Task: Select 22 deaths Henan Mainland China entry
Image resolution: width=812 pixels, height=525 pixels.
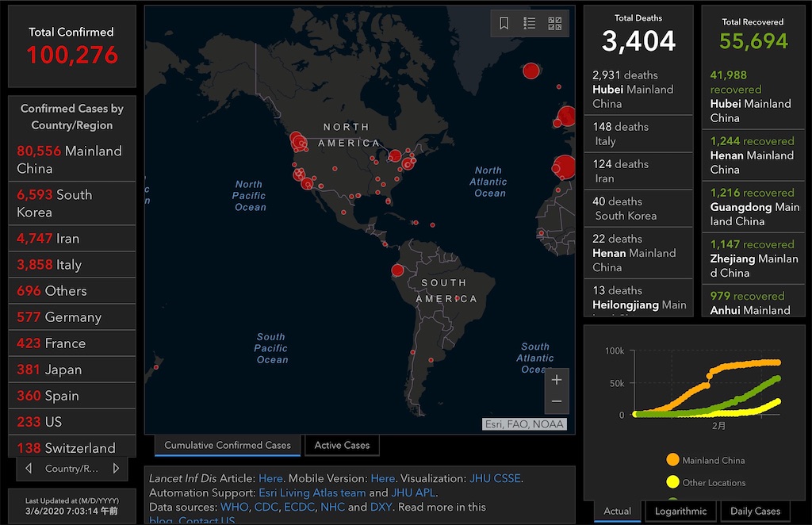Action: tap(638, 253)
